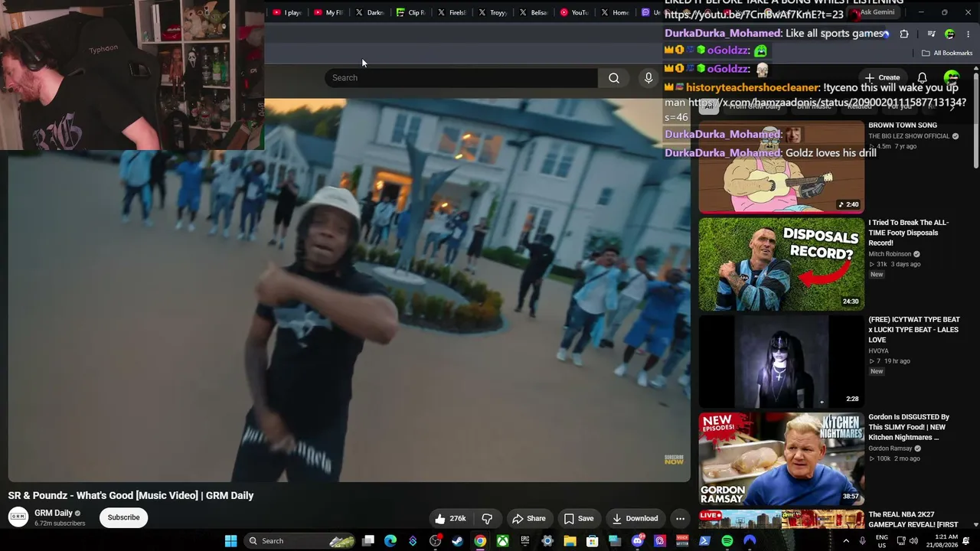Open '(FREE) ICYTWAT TYPE BEAT x LUCKI' title
Viewport: 980px width, 551px height.
coord(914,330)
